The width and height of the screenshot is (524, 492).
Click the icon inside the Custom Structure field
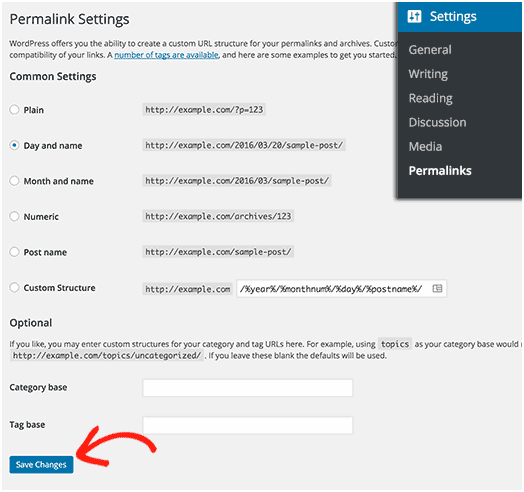[x=437, y=288]
